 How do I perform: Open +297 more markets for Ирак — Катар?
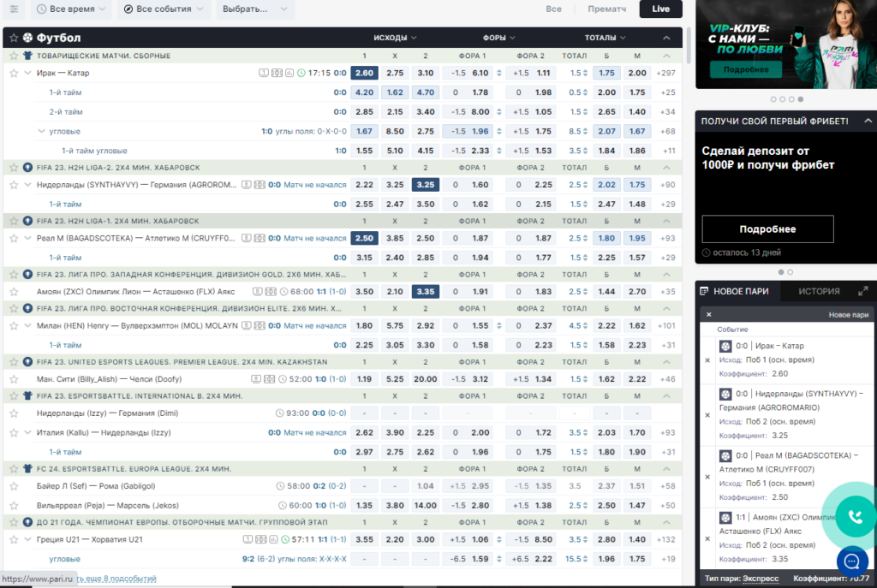tap(666, 74)
